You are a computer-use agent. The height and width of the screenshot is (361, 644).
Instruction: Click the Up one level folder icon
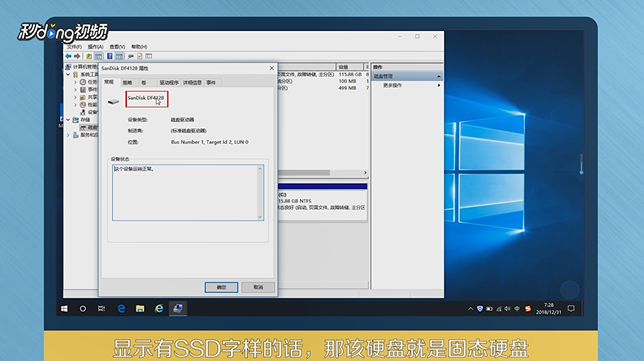pyautogui.click(x=89, y=56)
